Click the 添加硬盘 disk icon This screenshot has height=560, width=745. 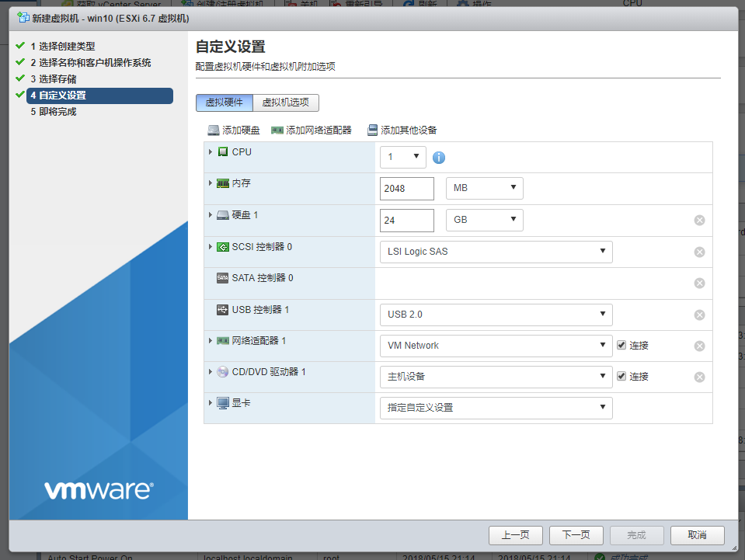214,130
